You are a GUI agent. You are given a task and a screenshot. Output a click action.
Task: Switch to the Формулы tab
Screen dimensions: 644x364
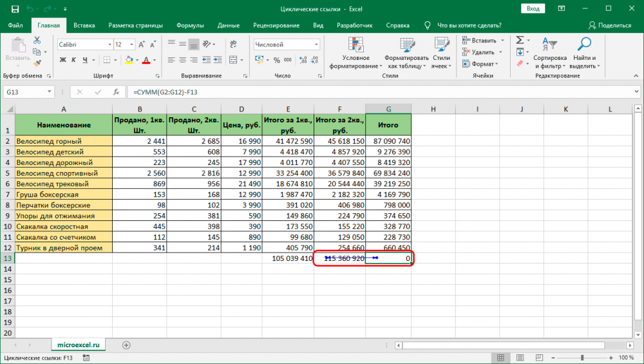[190, 26]
